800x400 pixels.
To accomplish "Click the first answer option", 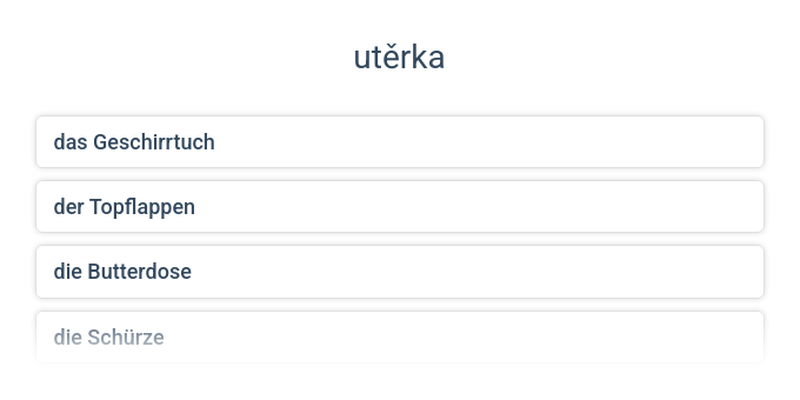I will click(400, 142).
